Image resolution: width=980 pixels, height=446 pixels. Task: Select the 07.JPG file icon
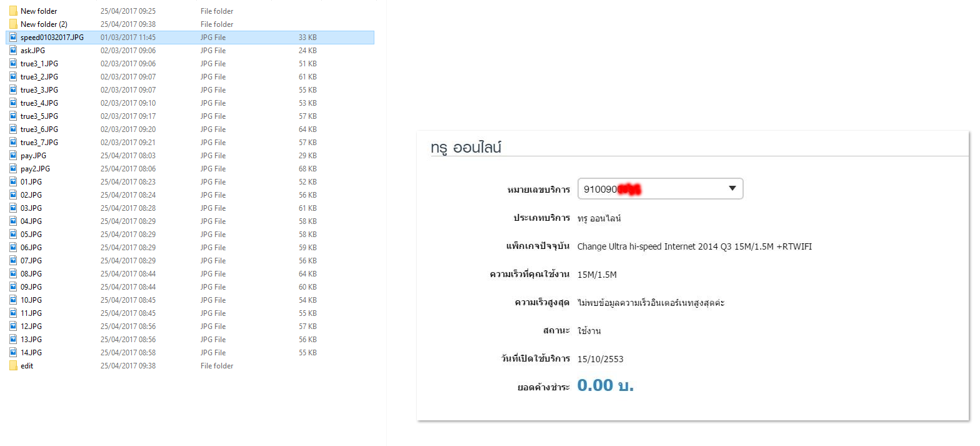13,260
